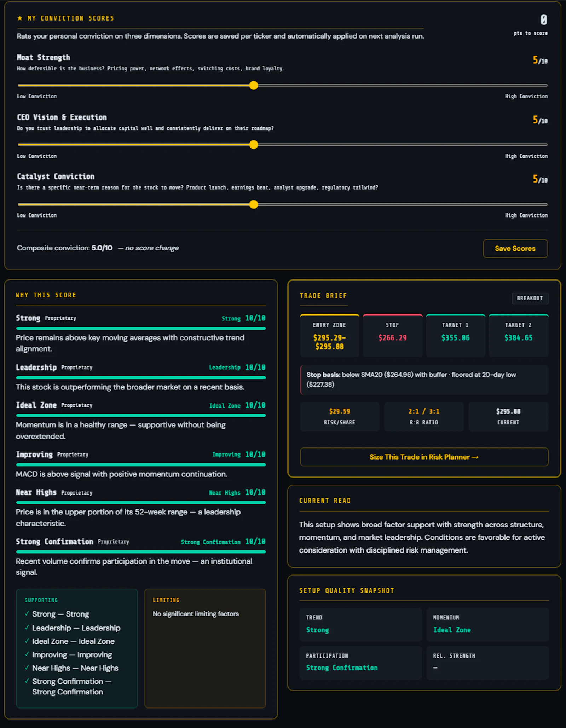Click No significant limiting factors text

196,614
